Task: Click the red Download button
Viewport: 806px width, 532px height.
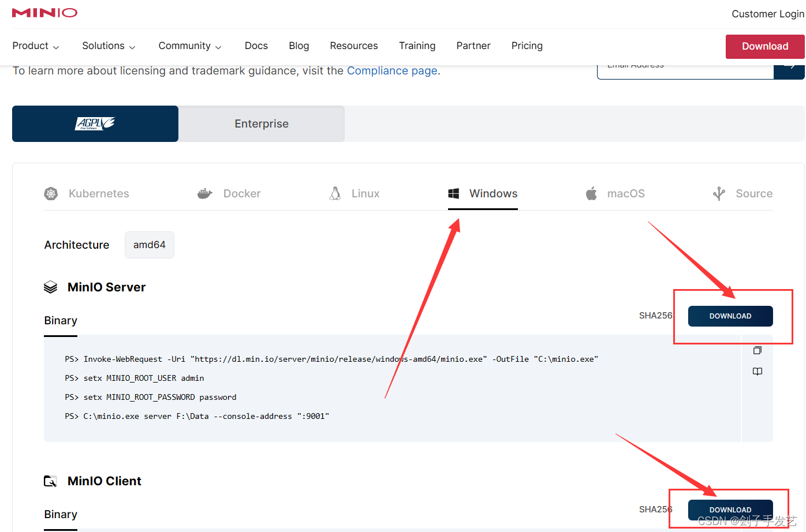Action: pyautogui.click(x=765, y=46)
